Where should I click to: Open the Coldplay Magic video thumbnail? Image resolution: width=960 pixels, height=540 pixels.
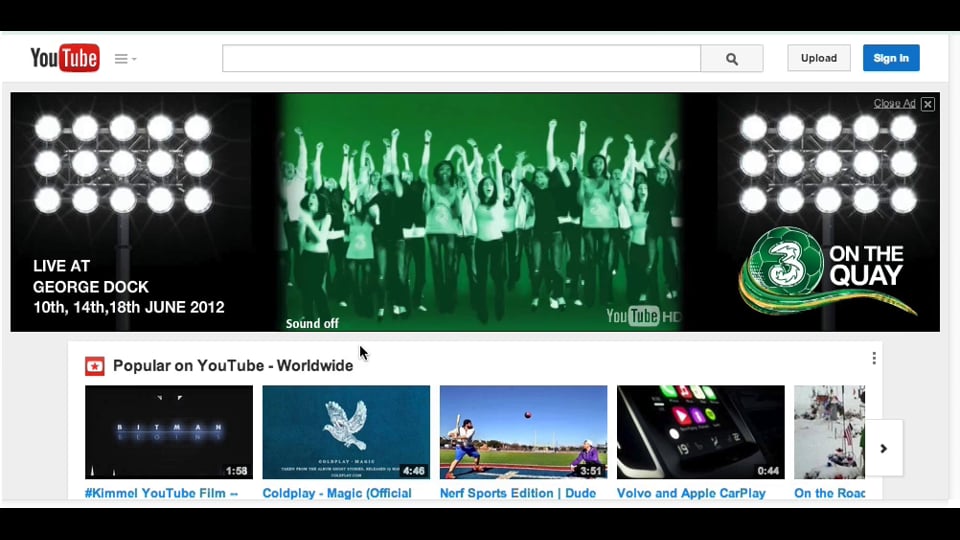[346, 432]
